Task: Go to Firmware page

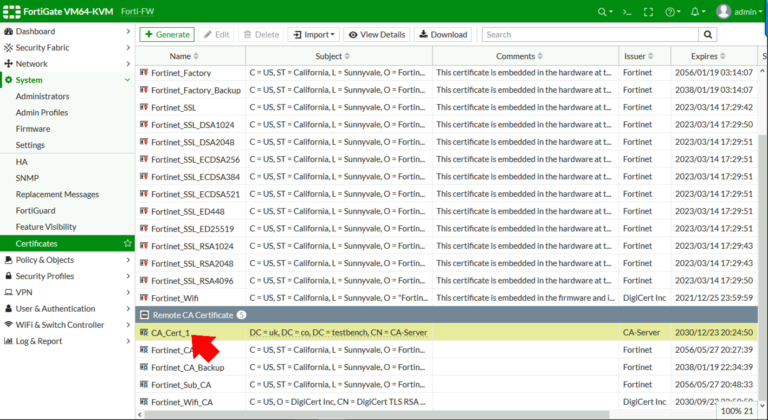Action: [33, 128]
